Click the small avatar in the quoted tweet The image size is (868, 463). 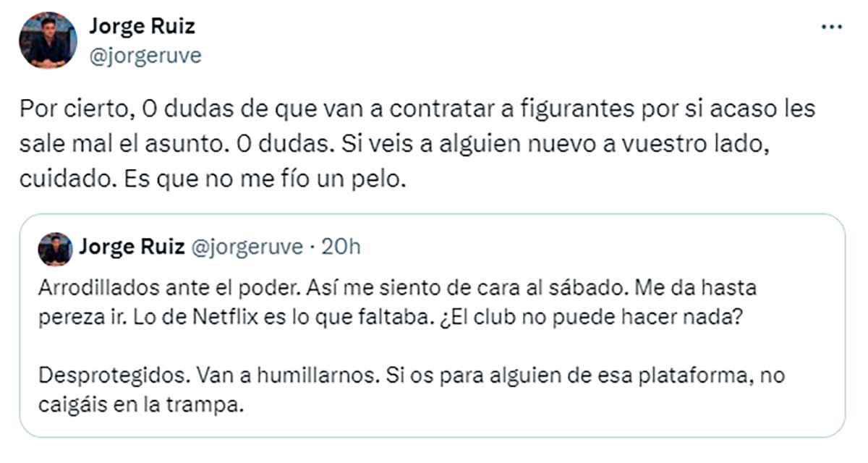click(55, 249)
